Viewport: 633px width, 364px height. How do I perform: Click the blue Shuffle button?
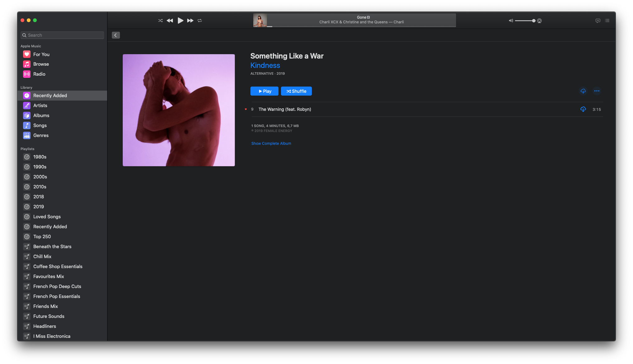coord(296,91)
